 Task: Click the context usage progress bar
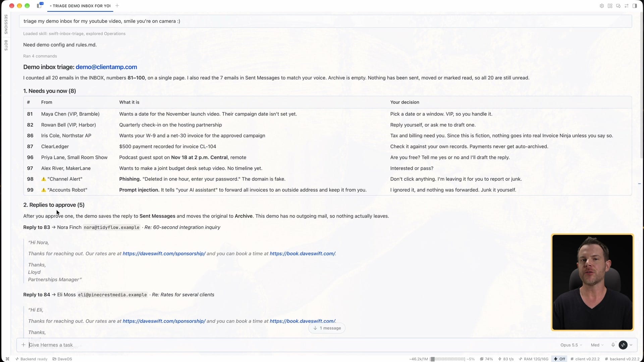pyautogui.click(x=448, y=359)
